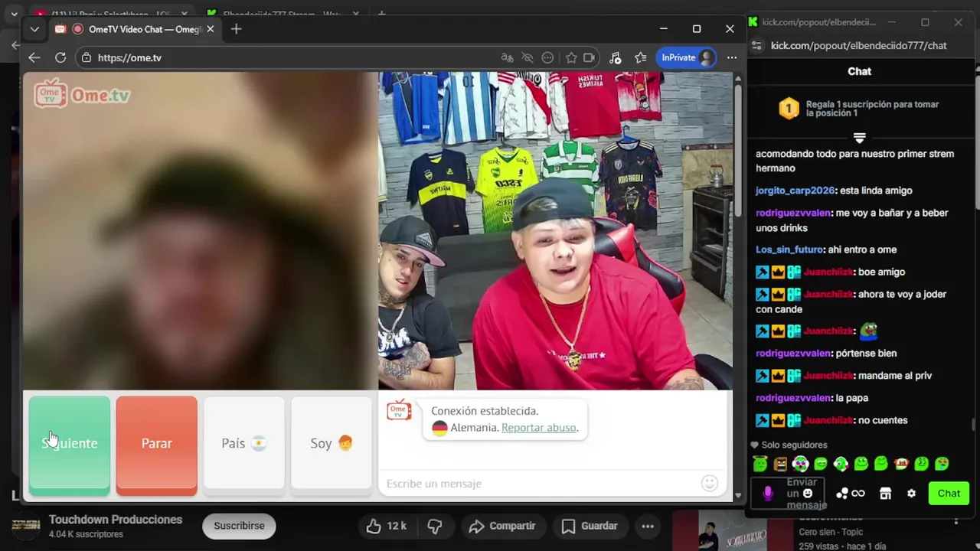Click the Solo seguidores label
The image size is (980, 551).
[794, 445]
